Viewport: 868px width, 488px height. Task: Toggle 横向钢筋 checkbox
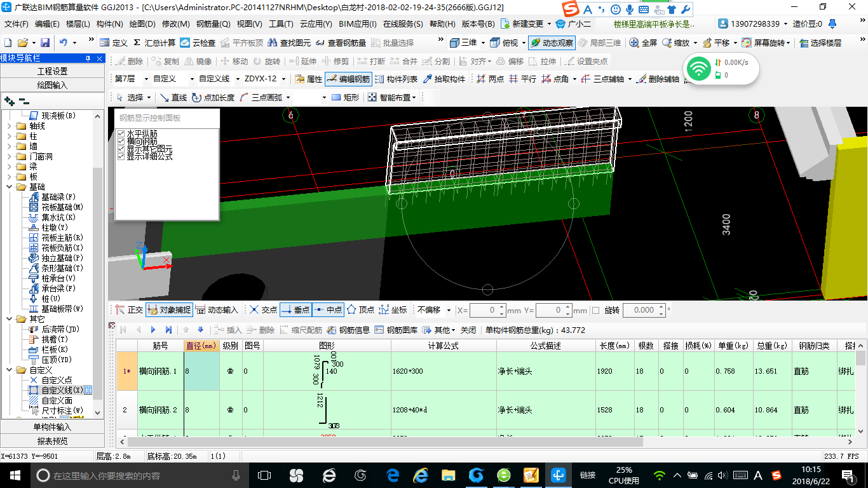point(121,141)
